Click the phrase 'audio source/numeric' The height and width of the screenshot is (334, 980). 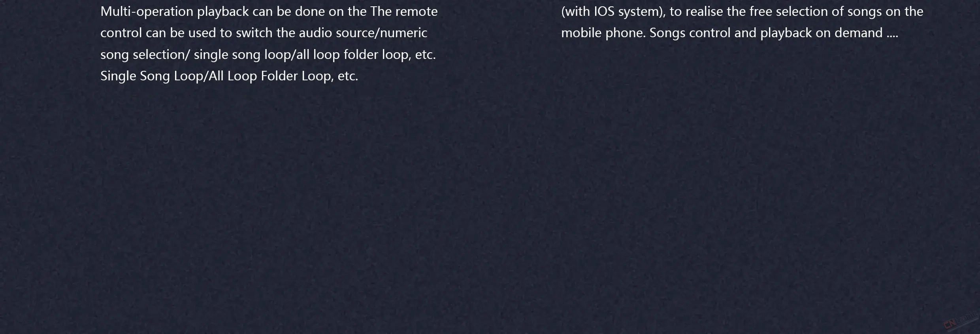363,33
